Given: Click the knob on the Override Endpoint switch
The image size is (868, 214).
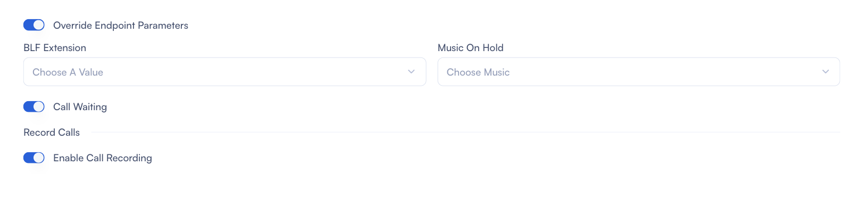Looking at the screenshot, I should (39, 25).
